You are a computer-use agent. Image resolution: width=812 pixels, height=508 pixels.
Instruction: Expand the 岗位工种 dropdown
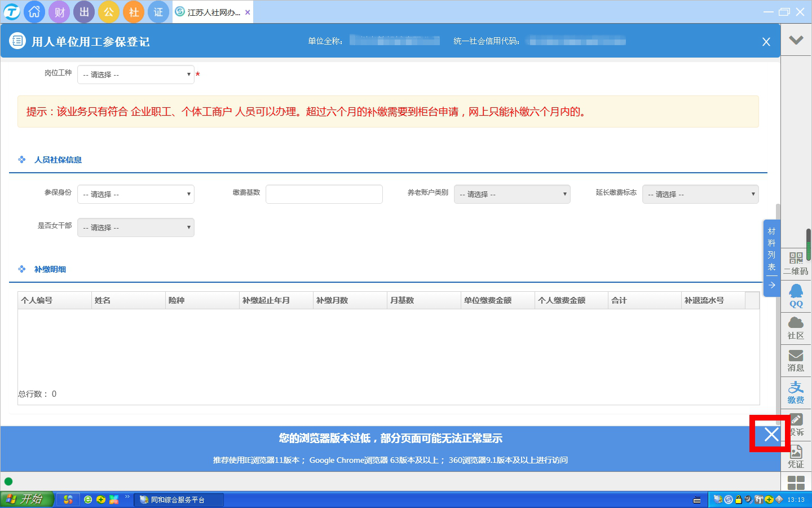pyautogui.click(x=136, y=75)
